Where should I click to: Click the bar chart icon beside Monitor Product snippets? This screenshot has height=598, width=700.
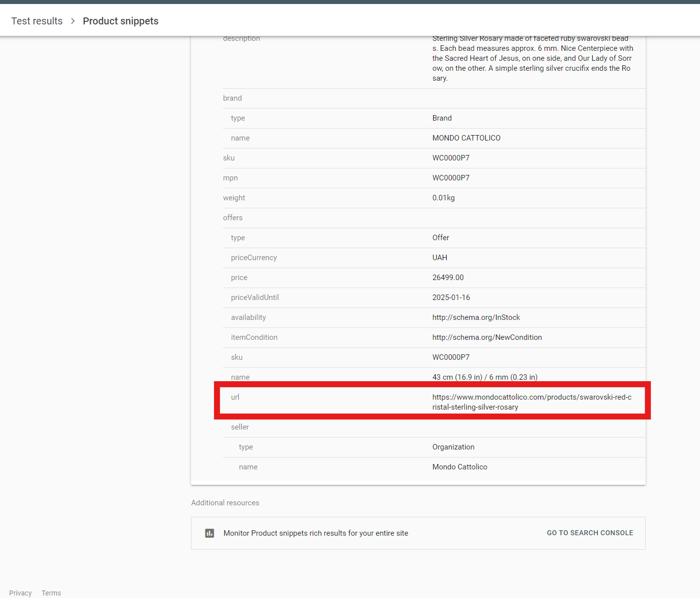[x=209, y=533]
